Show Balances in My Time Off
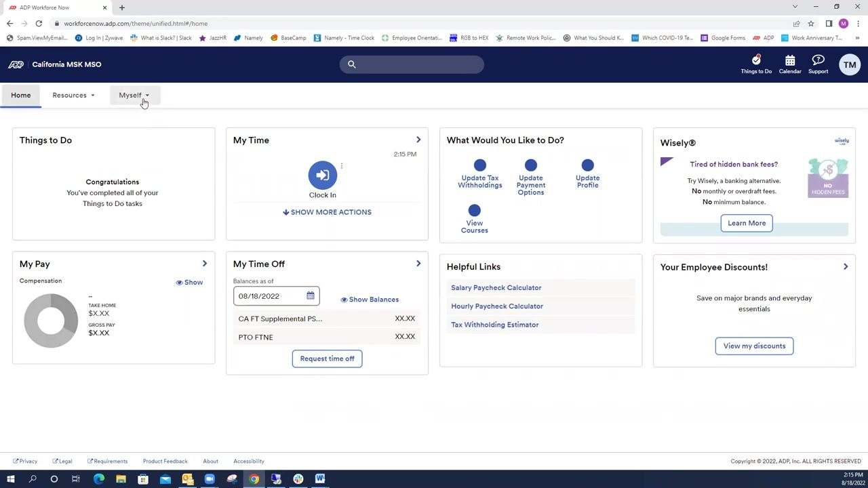The image size is (868, 488). [x=370, y=300]
